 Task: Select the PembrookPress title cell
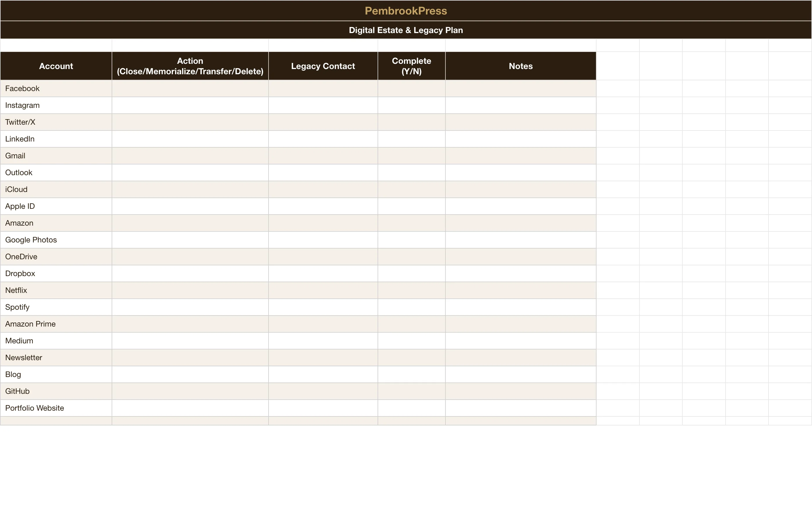coord(406,11)
